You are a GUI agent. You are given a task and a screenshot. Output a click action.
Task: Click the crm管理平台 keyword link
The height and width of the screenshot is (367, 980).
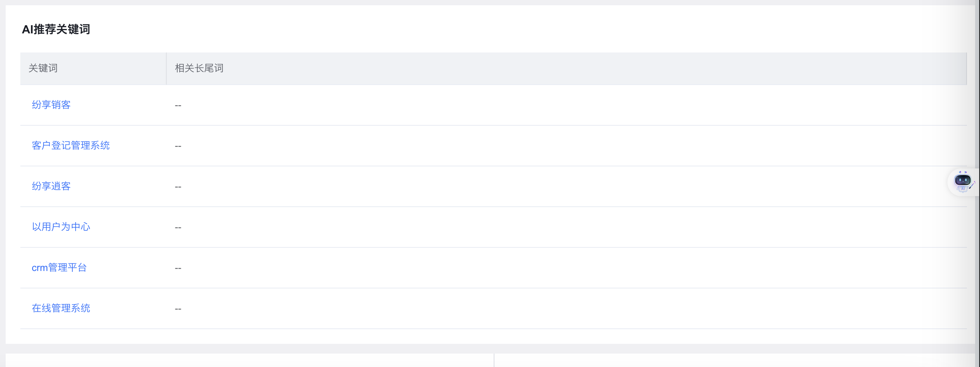[x=59, y=268]
